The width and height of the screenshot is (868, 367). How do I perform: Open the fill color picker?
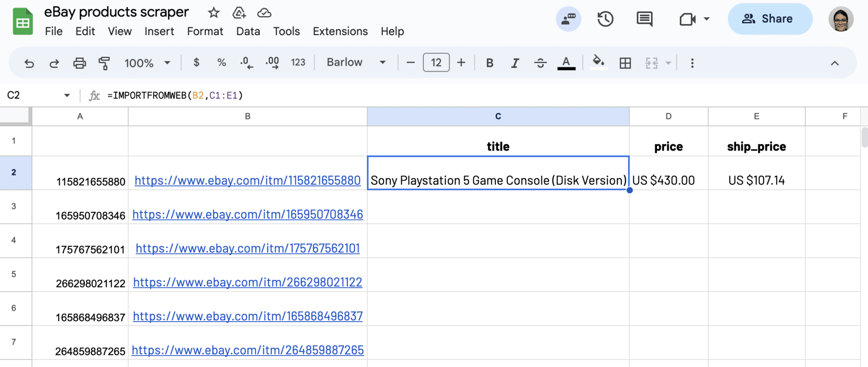(x=598, y=63)
